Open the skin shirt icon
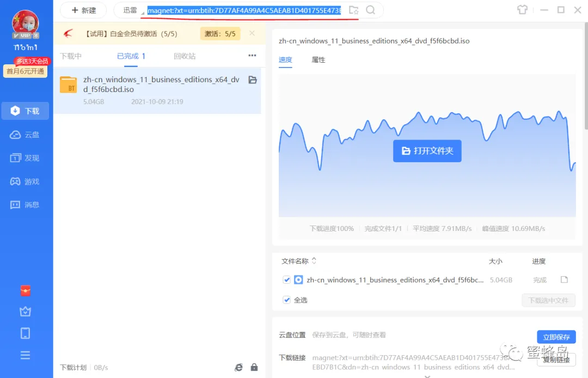Screen dimensions: 588x378 coord(522,10)
